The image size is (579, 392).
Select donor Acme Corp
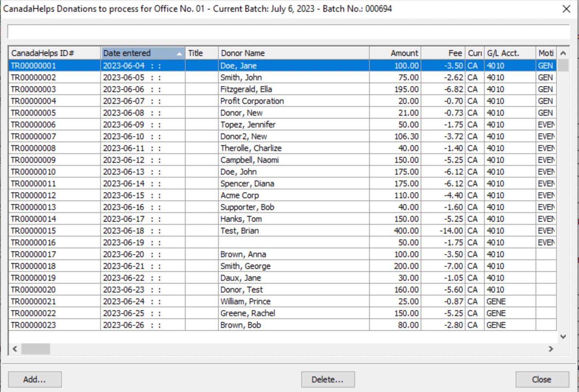click(x=239, y=195)
